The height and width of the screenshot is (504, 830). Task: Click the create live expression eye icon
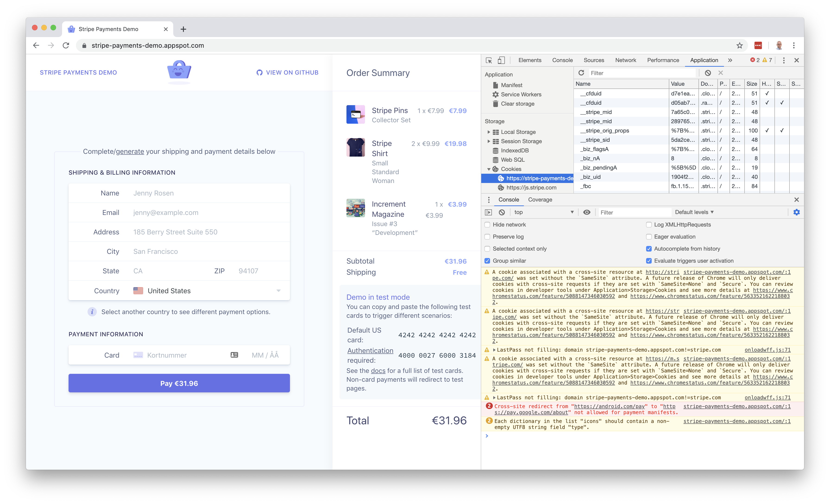pyautogui.click(x=587, y=212)
